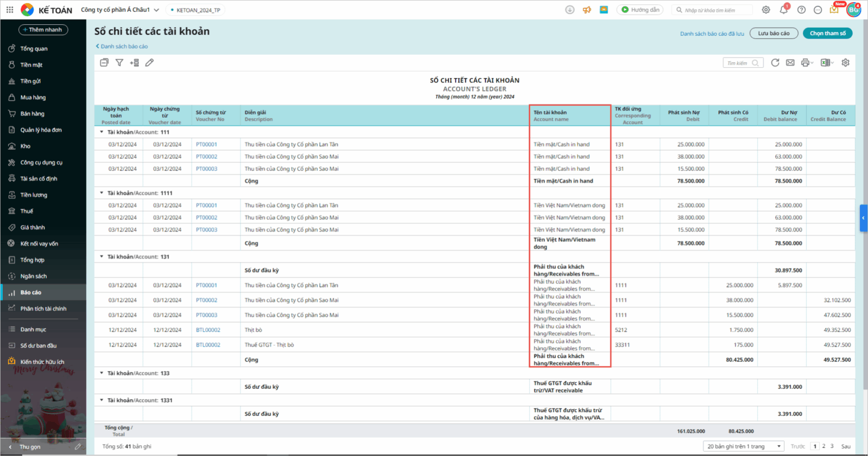Click the report Tìm kiếm search field
Screen dimensions: 868x456
pos(738,63)
